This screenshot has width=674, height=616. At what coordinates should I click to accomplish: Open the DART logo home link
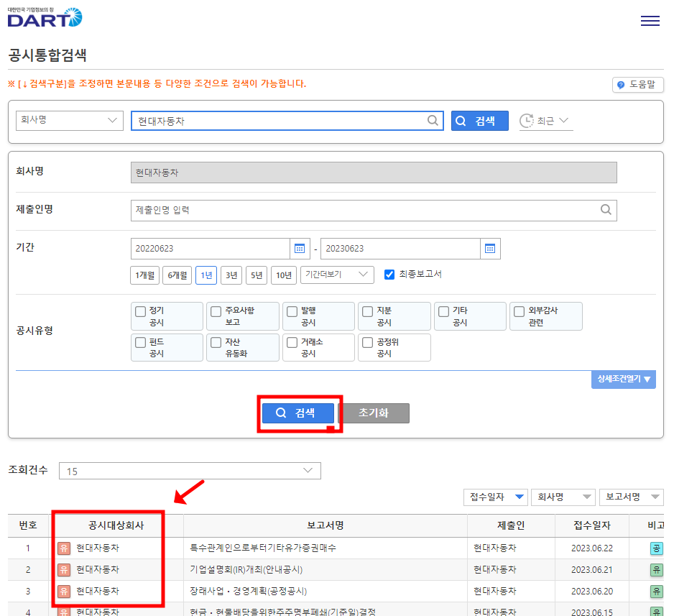click(x=45, y=17)
